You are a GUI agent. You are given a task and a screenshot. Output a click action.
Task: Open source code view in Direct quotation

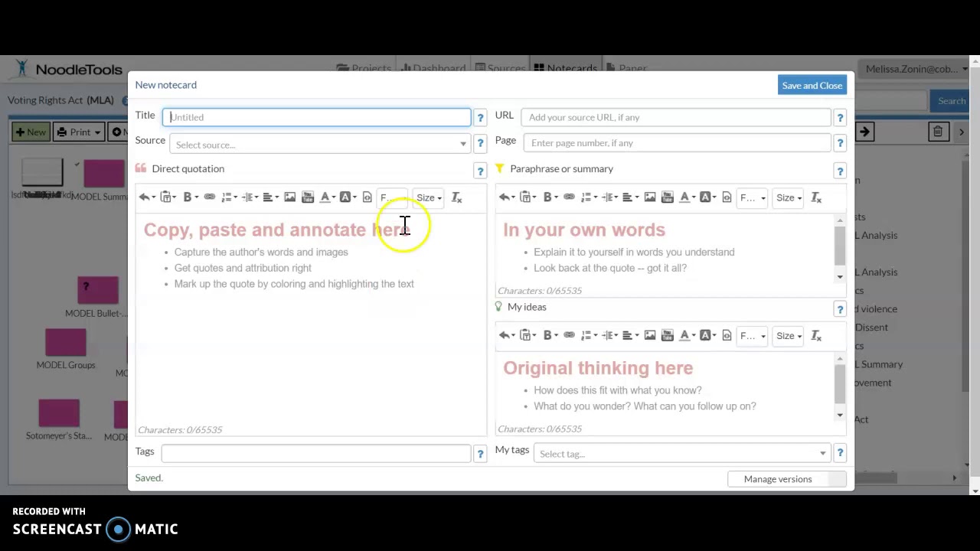(x=367, y=197)
